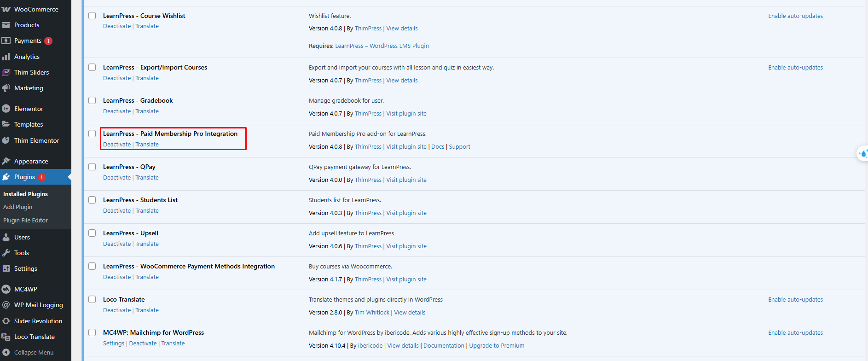The height and width of the screenshot is (361, 868).
Task: Click the Settings sliders icon
Action: click(6, 268)
